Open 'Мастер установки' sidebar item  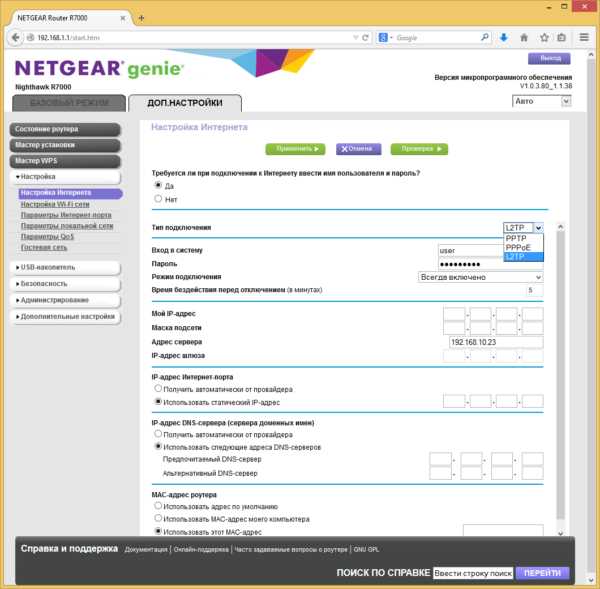(65, 145)
